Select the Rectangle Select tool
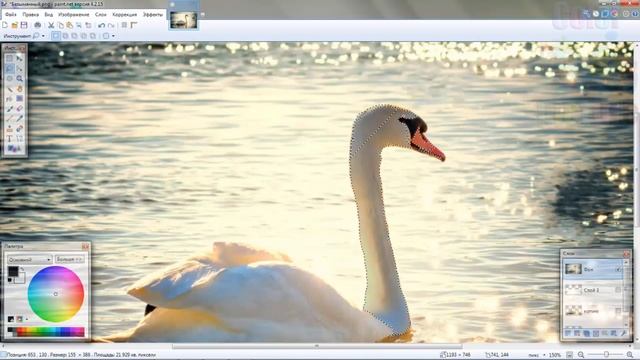The height and width of the screenshot is (360, 640). 9,58
